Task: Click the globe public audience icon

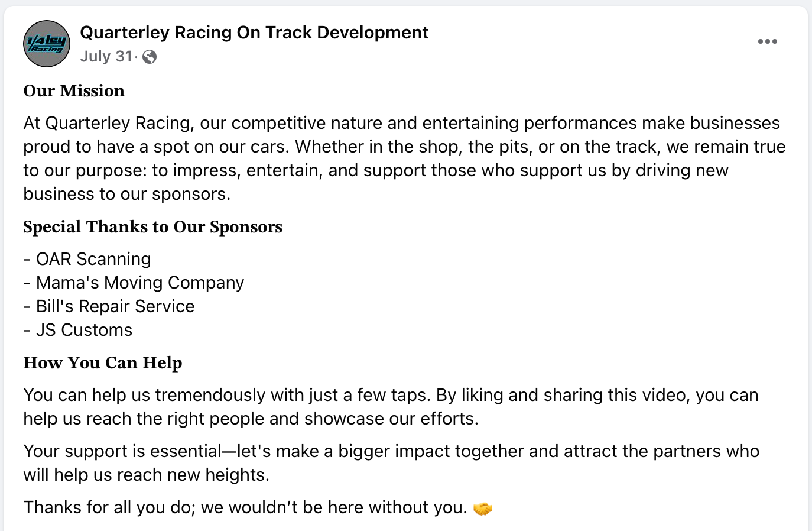Action: point(150,57)
